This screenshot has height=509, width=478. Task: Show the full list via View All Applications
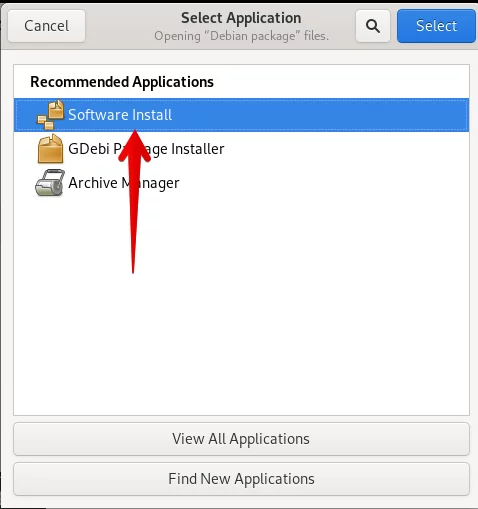click(x=241, y=439)
